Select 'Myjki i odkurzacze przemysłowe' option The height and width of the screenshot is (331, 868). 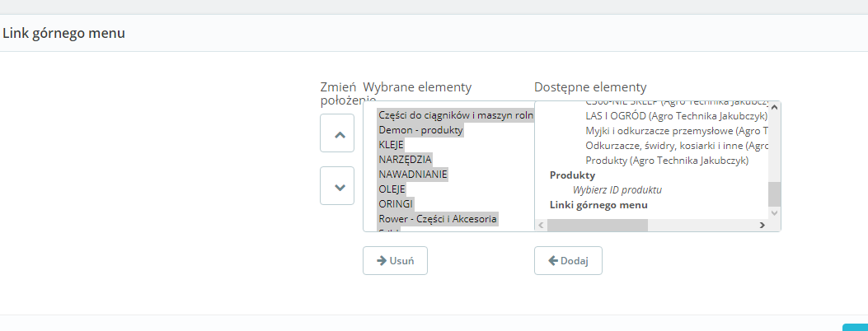pos(676,131)
